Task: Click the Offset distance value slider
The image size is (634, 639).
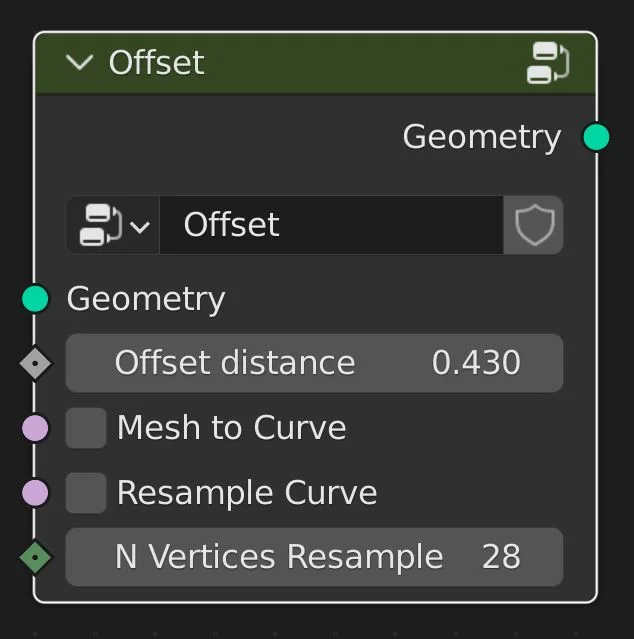Action: pos(314,363)
